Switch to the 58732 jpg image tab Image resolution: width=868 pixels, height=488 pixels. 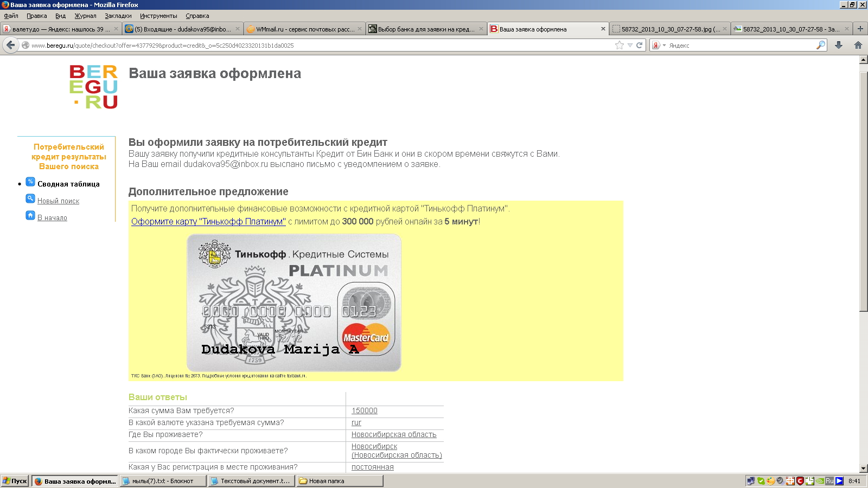669,29
